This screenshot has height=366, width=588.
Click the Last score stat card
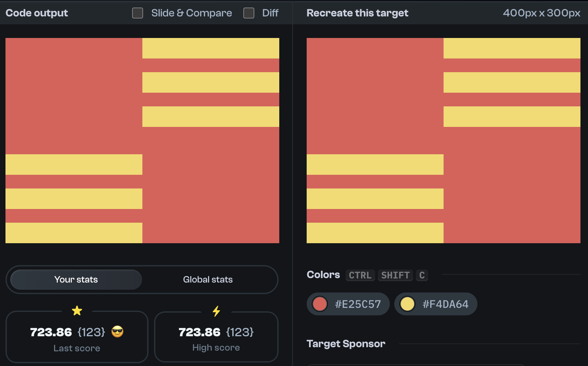[77, 337]
